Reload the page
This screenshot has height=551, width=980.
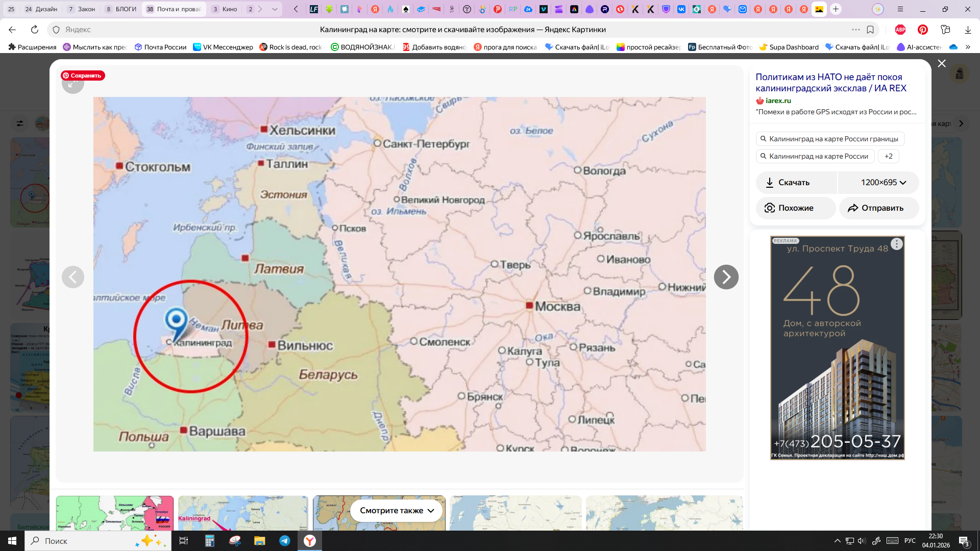pyautogui.click(x=35, y=30)
